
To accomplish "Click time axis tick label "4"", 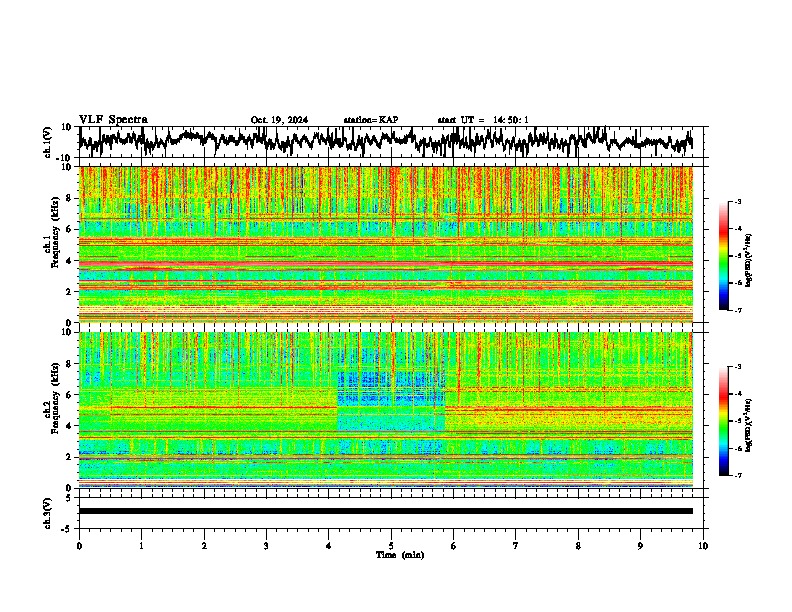I will [x=329, y=546].
